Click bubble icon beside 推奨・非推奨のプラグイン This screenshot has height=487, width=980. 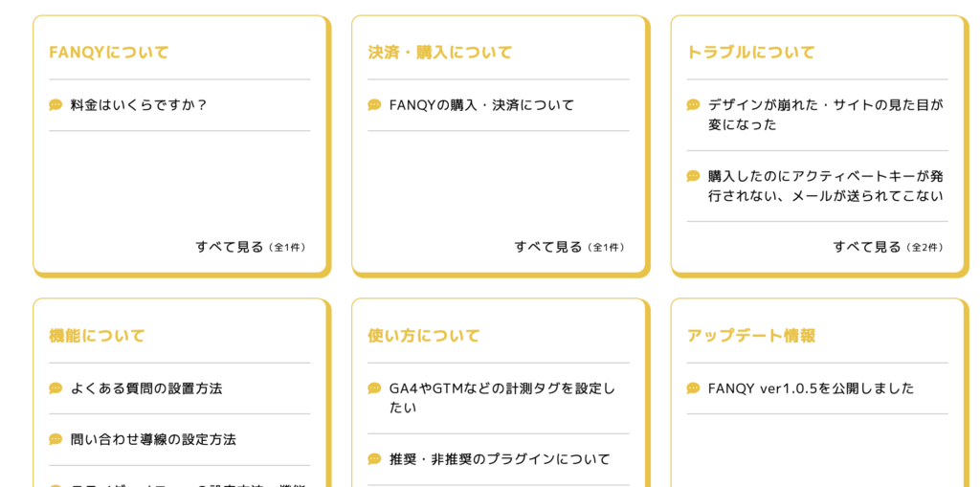tap(374, 459)
